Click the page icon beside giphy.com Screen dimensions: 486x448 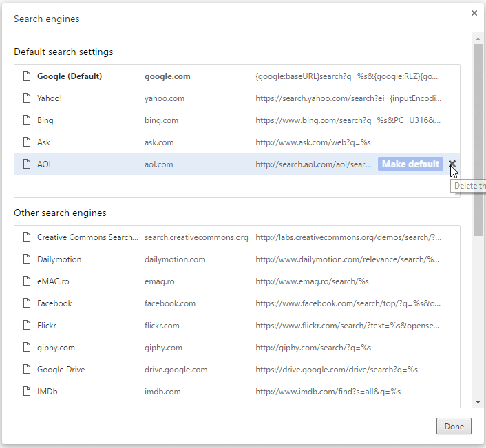27,347
